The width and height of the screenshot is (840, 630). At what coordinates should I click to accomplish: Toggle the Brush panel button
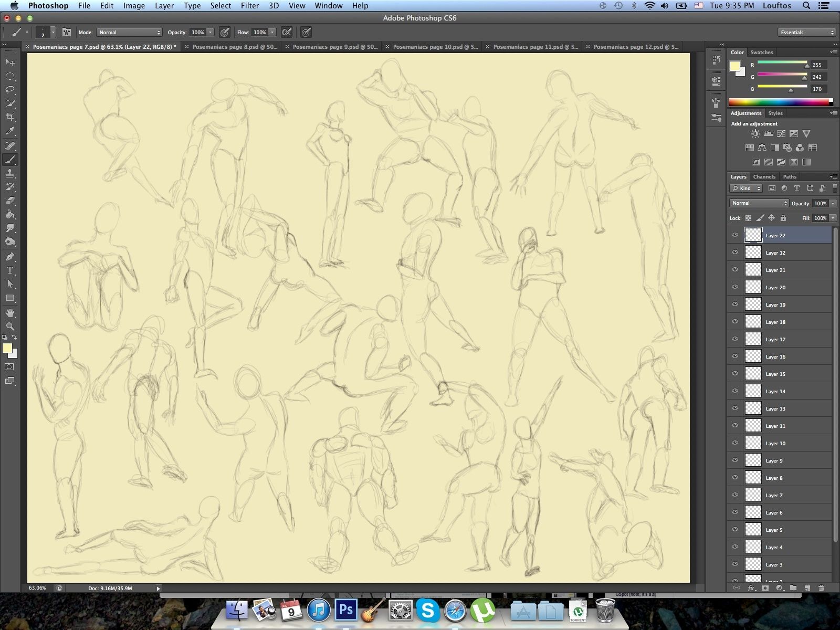[x=66, y=33]
